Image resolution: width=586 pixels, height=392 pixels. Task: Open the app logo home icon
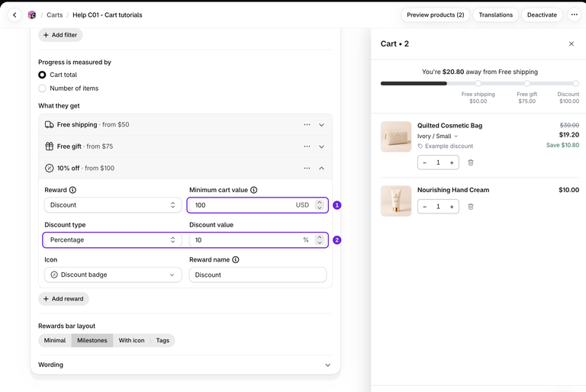pos(32,15)
